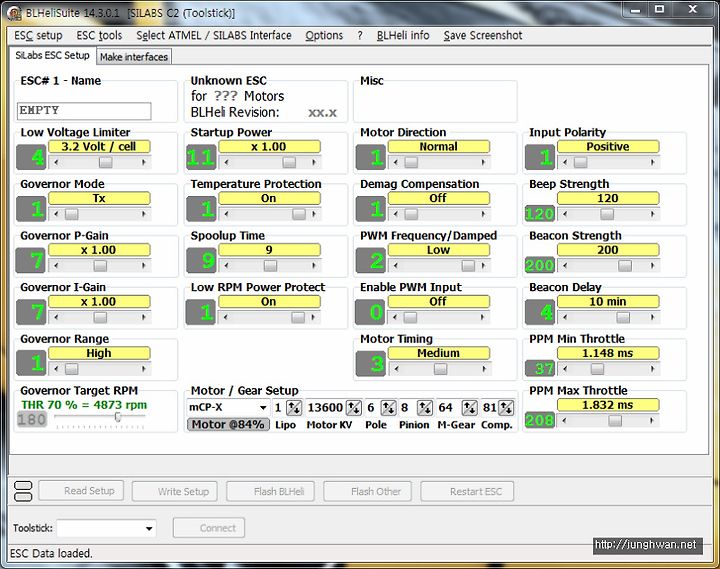Image resolution: width=720 pixels, height=569 pixels.
Task: Click the Write Setup button
Action: tap(175, 491)
